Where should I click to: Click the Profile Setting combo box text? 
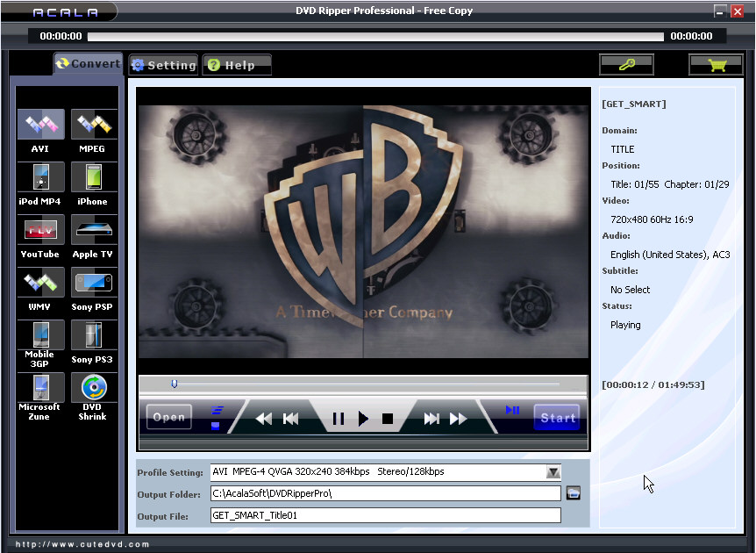379,472
